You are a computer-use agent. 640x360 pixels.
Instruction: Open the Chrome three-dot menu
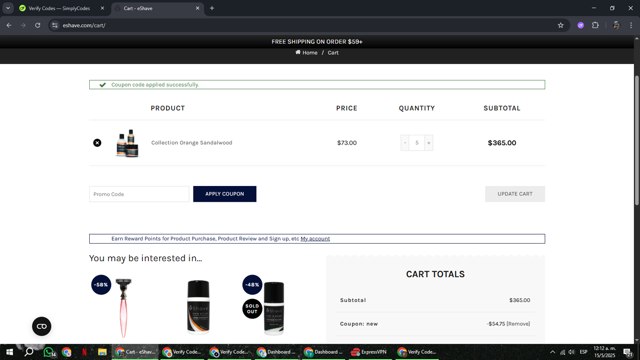[x=631, y=25]
